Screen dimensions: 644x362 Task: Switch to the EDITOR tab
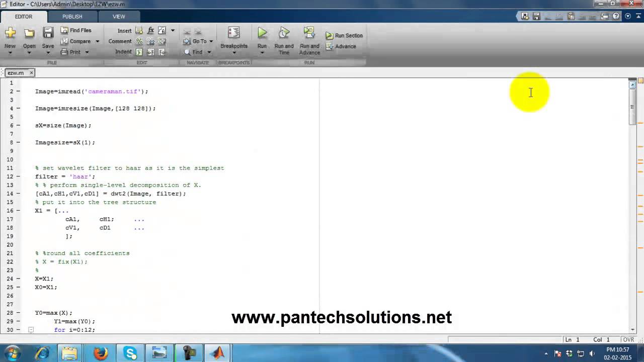coord(24,17)
